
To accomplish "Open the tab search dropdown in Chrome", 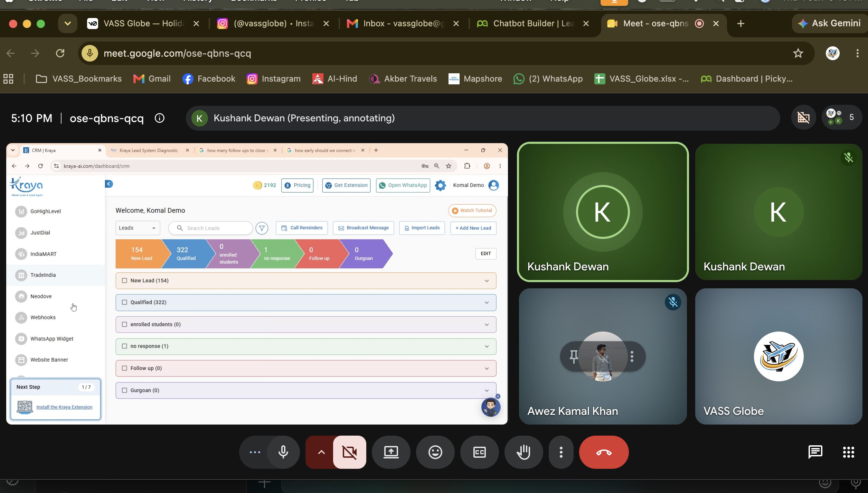I will click(x=67, y=24).
